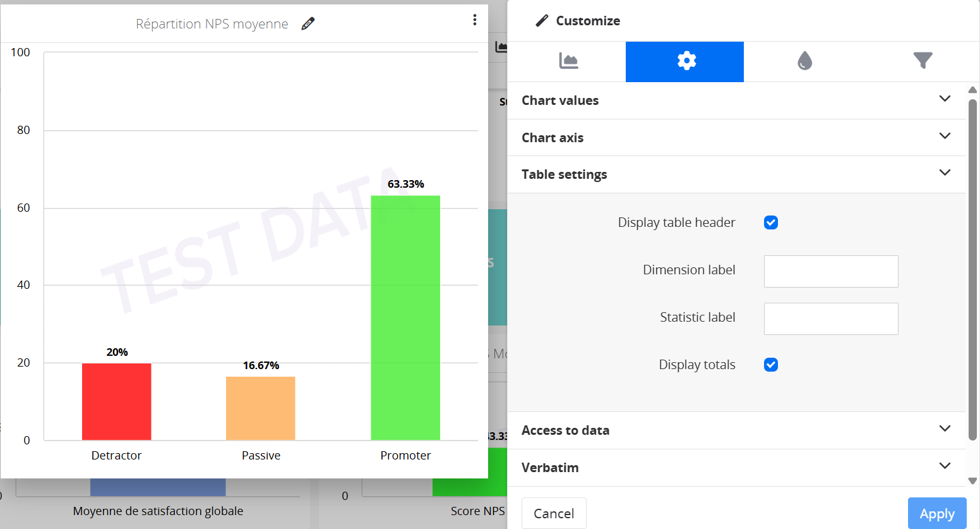Switch to the chart type tab icon
The image size is (980, 529).
[x=568, y=61]
